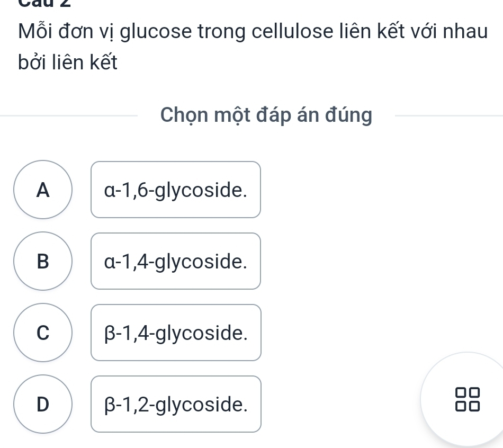This screenshot has width=503, height=448.
Task: Pick the β-1,2-glycoside answer box
Action: click(x=176, y=404)
